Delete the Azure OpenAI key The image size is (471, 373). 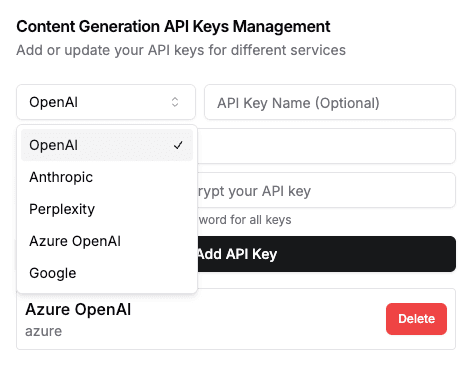coord(416,319)
